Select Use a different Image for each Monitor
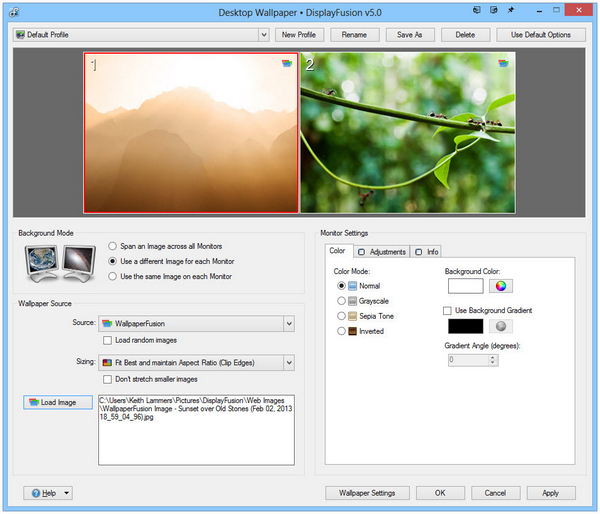Viewport: 600px width, 514px height. (x=112, y=261)
